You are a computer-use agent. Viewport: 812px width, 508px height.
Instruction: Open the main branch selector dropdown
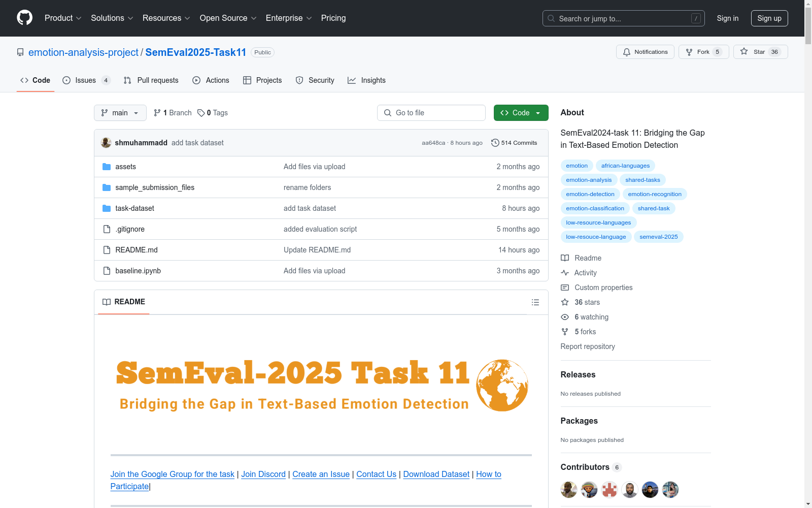tap(120, 113)
